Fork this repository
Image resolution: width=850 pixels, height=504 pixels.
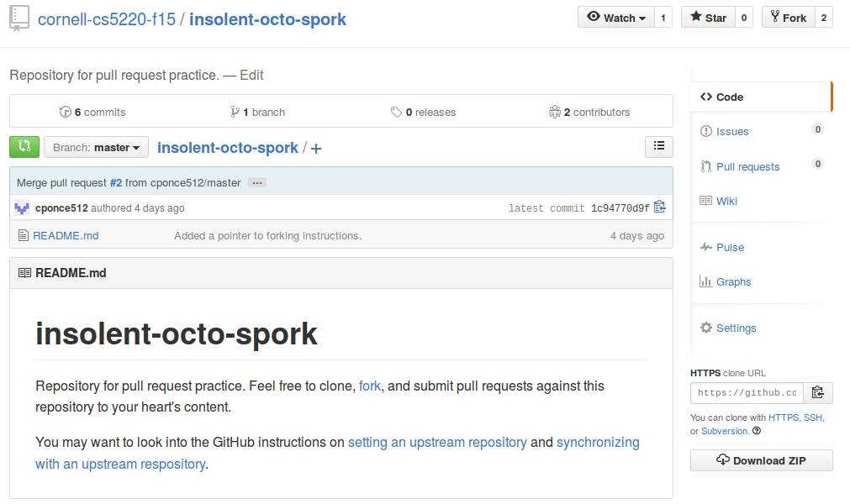[x=789, y=18]
